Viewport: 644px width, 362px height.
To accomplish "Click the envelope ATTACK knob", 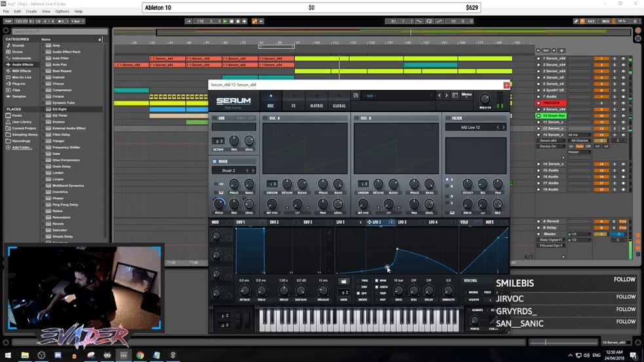I will 244,291.
